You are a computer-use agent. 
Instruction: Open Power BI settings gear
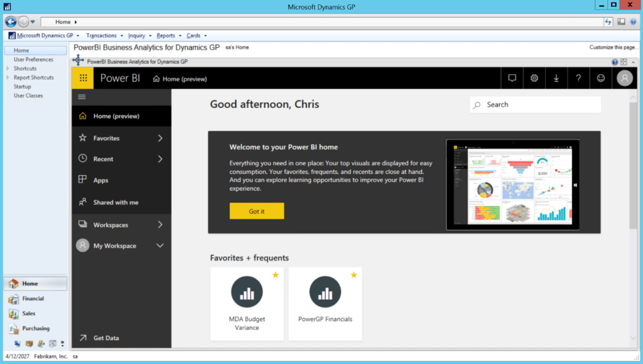point(534,78)
